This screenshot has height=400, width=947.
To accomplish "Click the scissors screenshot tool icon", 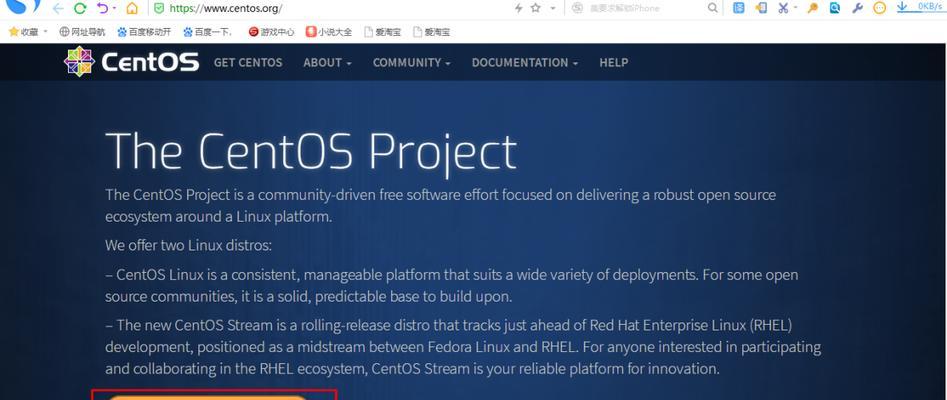I will click(783, 8).
